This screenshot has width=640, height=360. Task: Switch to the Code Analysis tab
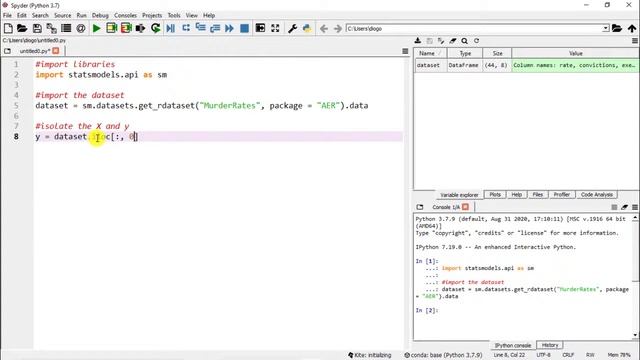coord(597,195)
